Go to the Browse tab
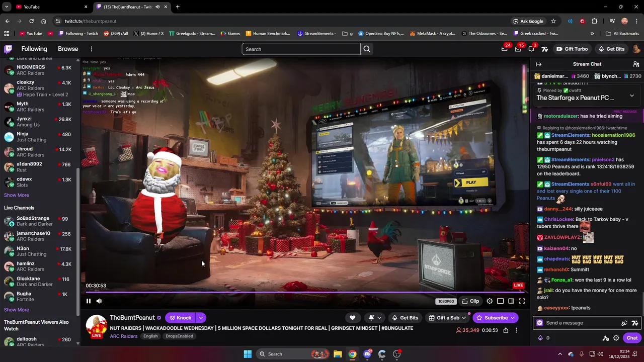The height and width of the screenshot is (362, 644). coord(68,49)
